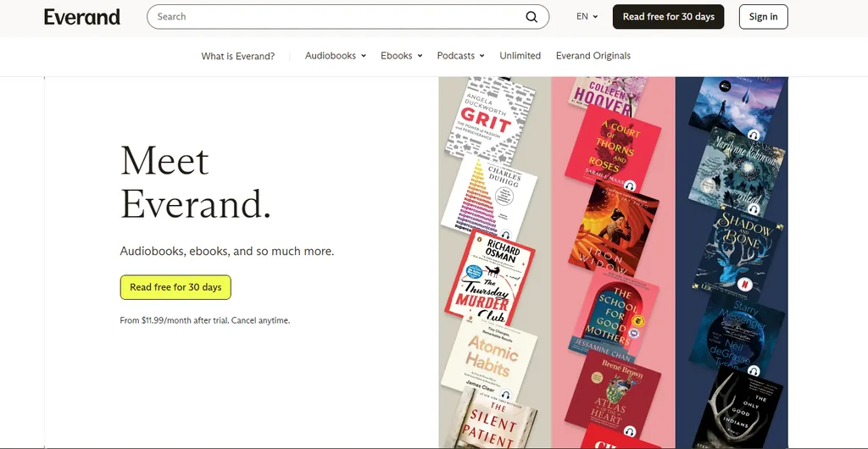Expand the Podcasts menu

(x=460, y=56)
